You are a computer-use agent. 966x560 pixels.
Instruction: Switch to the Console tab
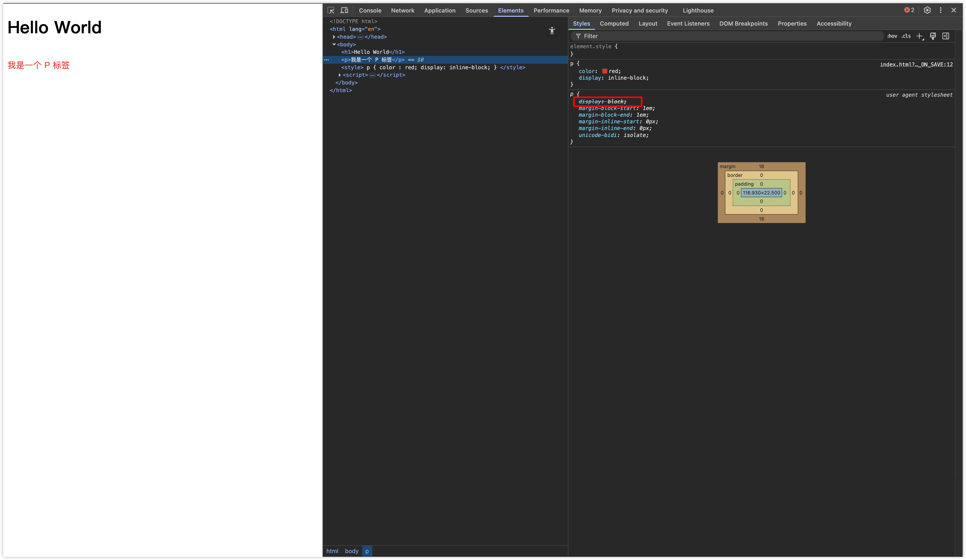(369, 10)
